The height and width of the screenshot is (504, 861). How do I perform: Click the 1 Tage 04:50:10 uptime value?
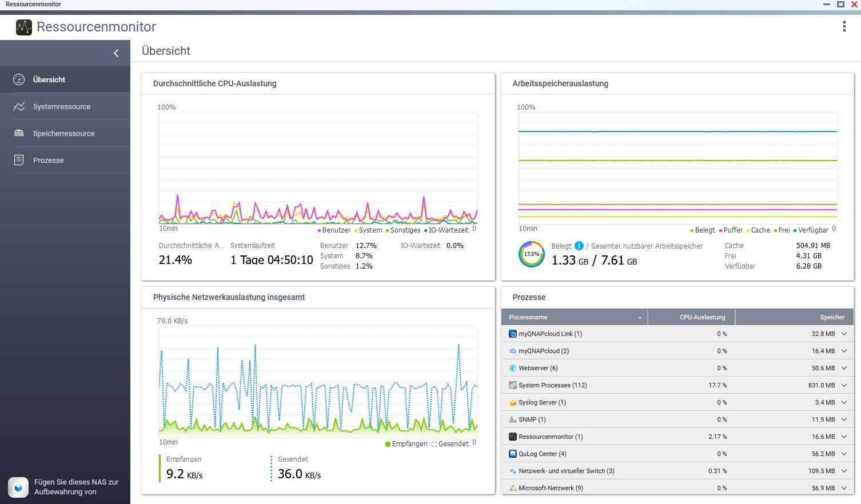[x=272, y=259]
